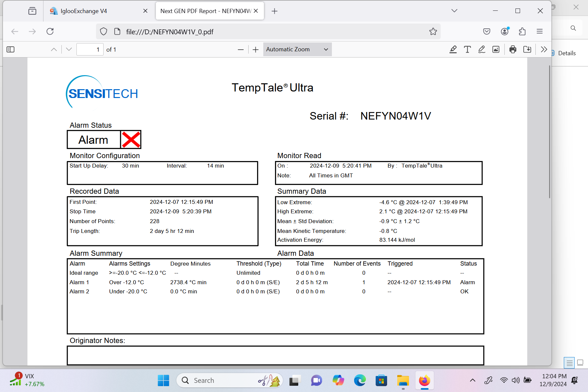
Task: Close the Next GEN PDF Report tab
Action: 256,11
